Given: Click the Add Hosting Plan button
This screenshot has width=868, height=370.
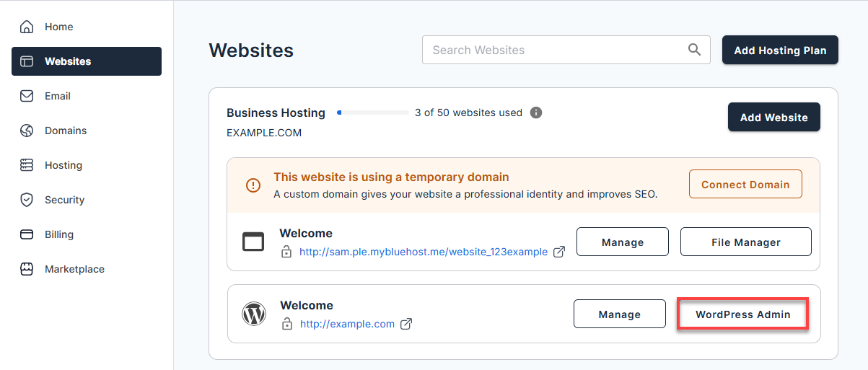Looking at the screenshot, I should point(780,50).
